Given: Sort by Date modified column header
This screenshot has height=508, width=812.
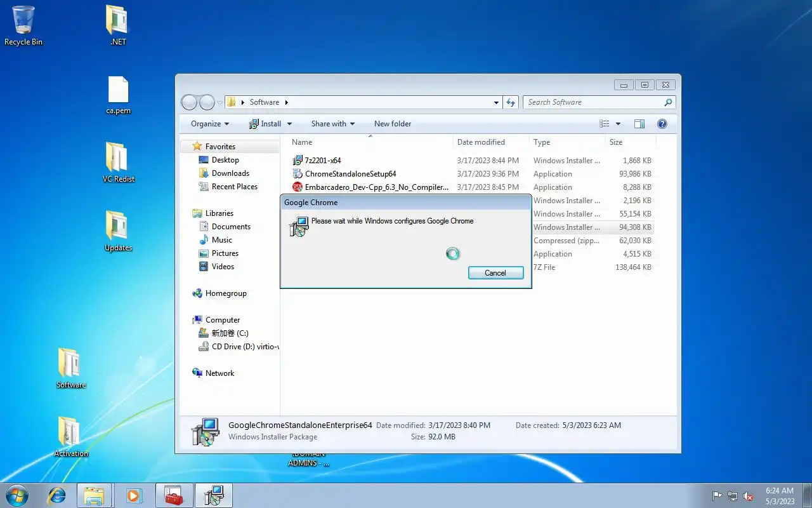Looking at the screenshot, I should coord(491,142).
